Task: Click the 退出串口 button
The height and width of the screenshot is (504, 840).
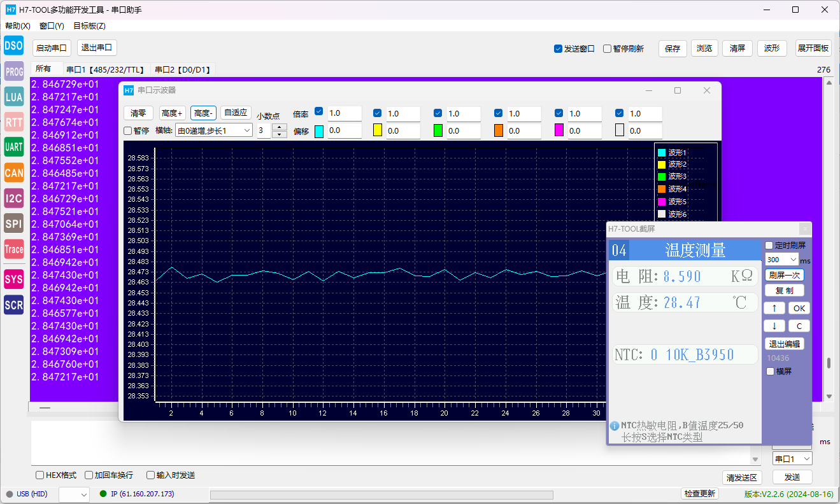Action: point(97,48)
